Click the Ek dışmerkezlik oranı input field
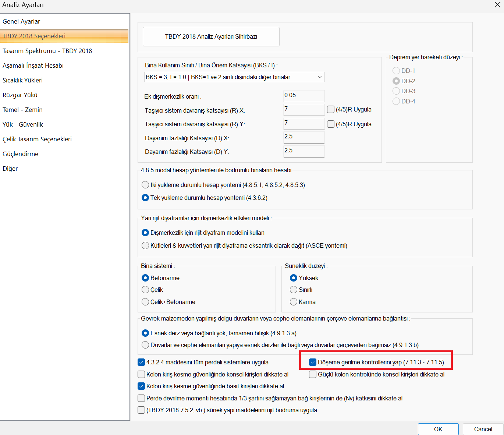Viewport: 504px width, 435px height. [x=304, y=96]
